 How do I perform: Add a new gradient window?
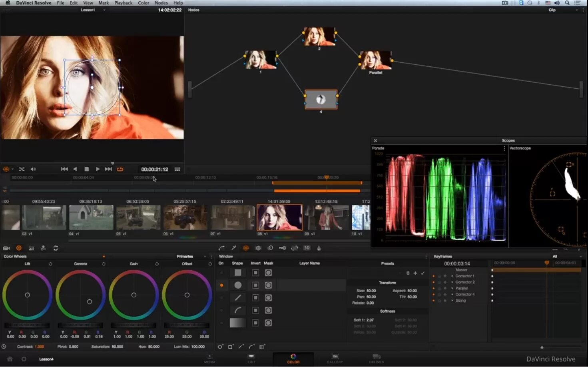click(x=262, y=347)
